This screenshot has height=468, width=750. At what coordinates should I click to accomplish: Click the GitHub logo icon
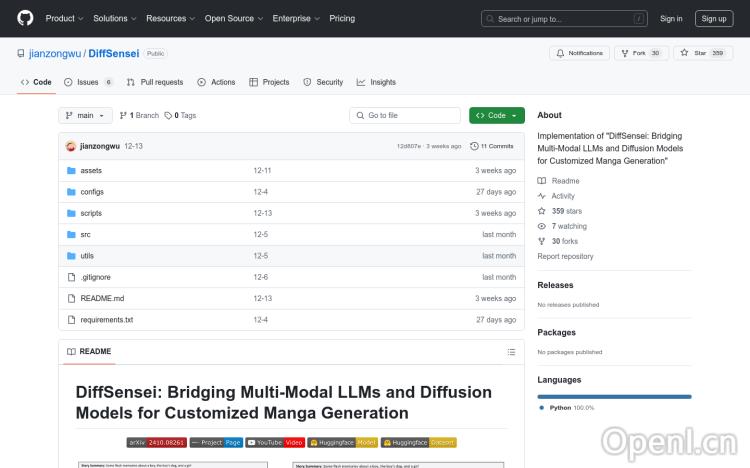pyautogui.click(x=25, y=18)
